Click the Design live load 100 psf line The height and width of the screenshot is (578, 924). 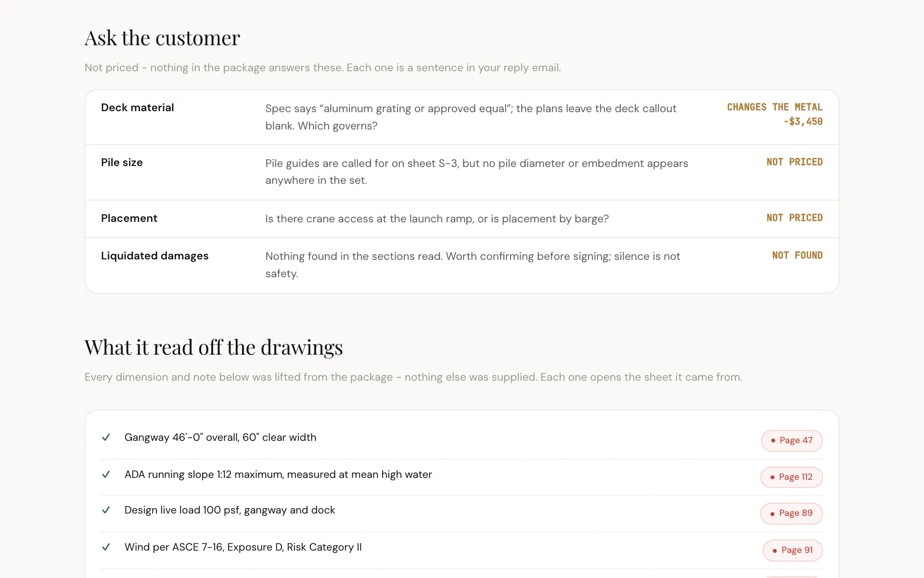tap(230, 510)
